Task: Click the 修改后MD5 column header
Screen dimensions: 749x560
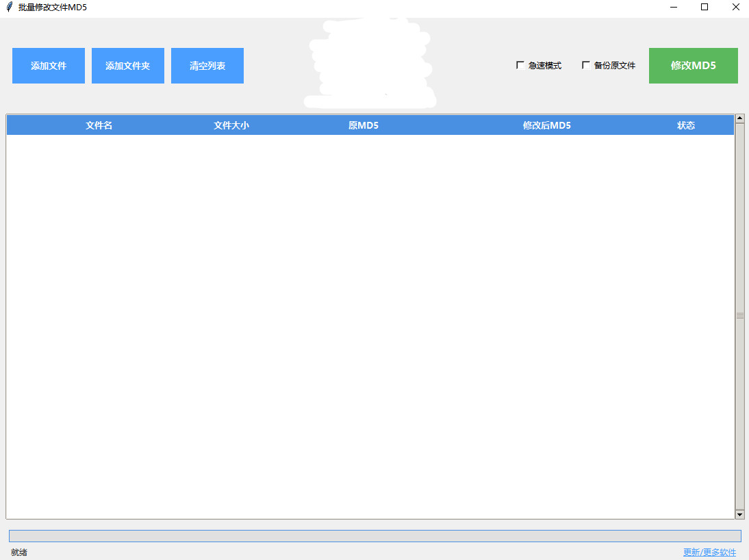Action: point(546,125)
